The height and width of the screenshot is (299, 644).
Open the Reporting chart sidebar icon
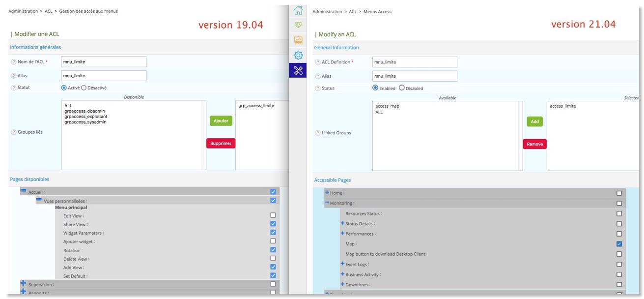[299, 39]
